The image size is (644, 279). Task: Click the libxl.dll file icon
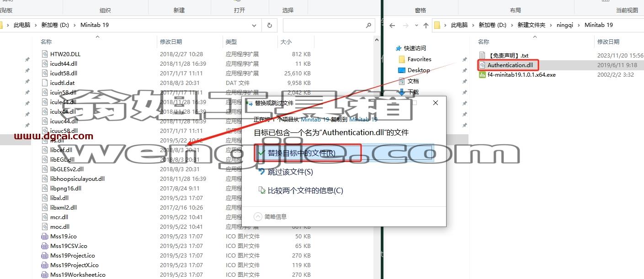click(44, 198)
